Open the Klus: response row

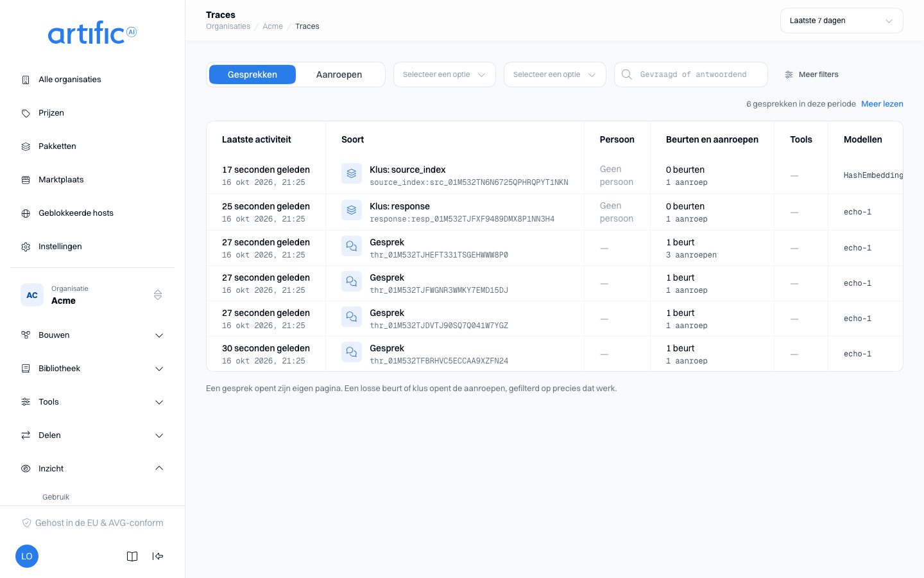tap(554, 212)
